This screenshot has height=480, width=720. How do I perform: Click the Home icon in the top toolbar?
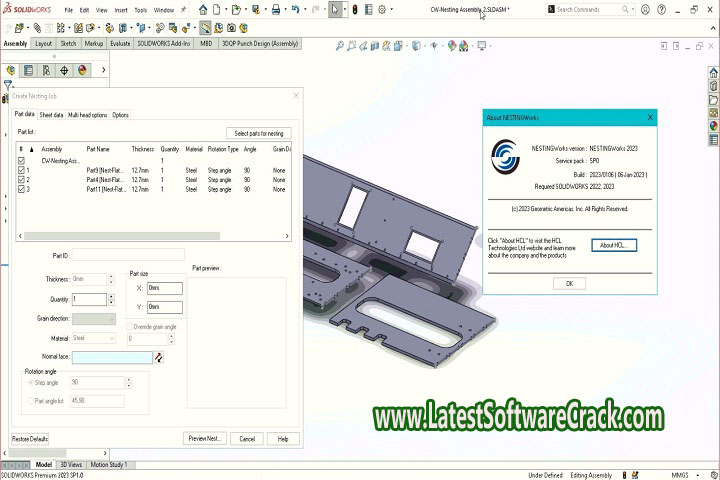pyautogui.click(x=203, y=9)
